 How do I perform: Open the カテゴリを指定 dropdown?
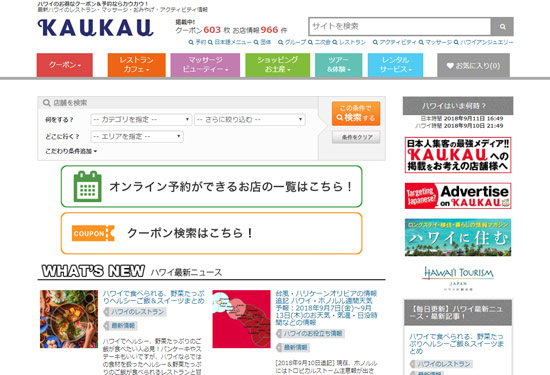141,120
